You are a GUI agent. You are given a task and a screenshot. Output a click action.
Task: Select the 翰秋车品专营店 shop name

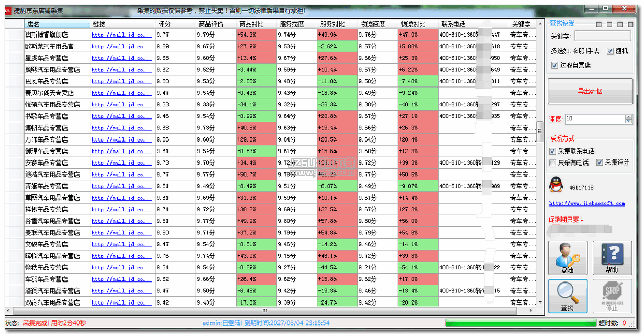46,267
